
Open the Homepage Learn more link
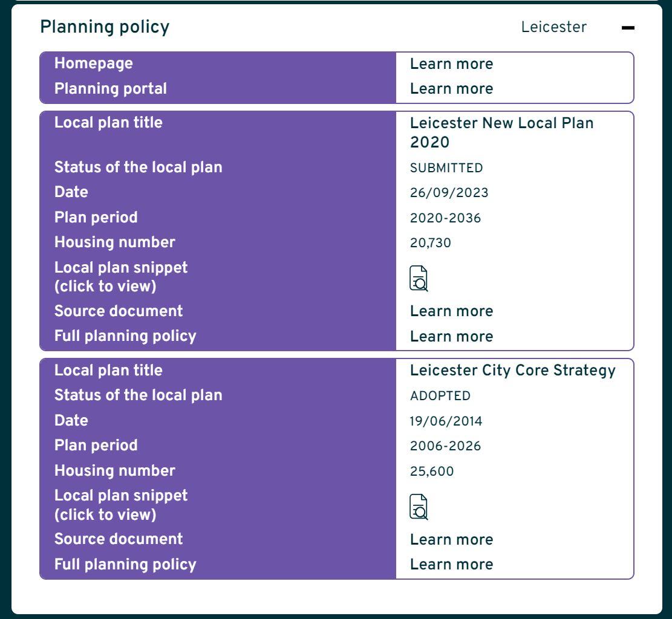[451, 63]
